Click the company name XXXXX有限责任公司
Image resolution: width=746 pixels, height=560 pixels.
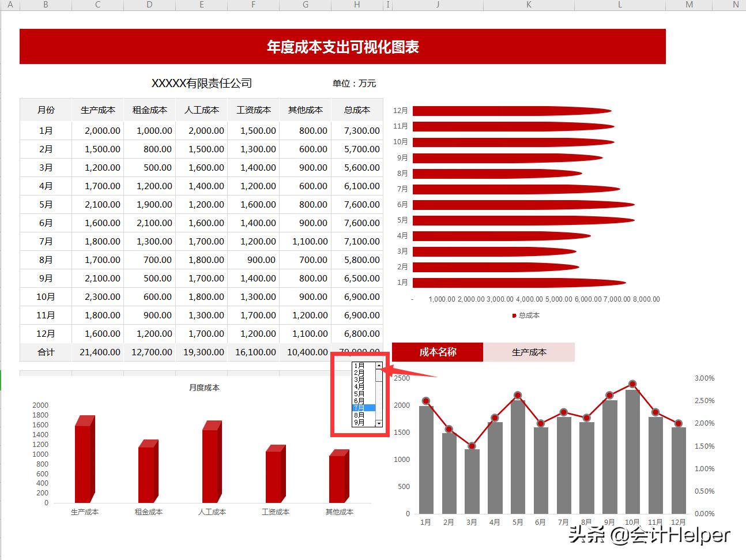point(203,83)
